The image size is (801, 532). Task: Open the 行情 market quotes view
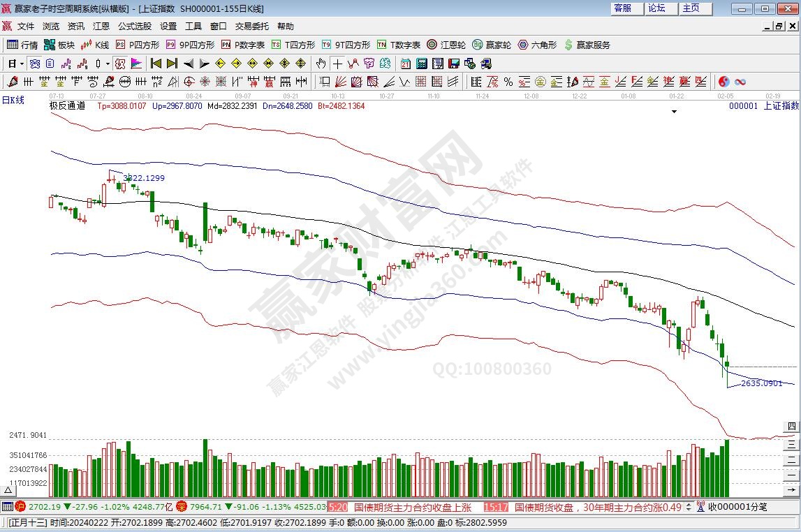pyautogui.click(x=22, y=45)
